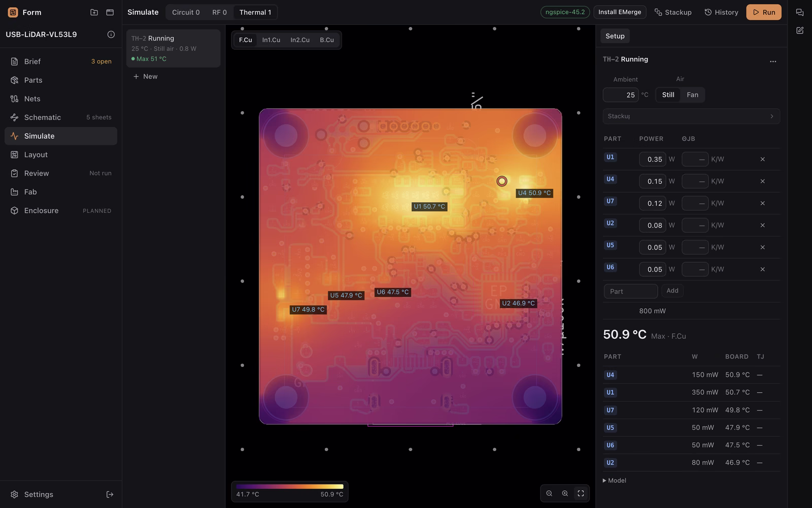Remove U4 from the power list
This screenshot has width=812, height=508.
(x=762, y=181)
